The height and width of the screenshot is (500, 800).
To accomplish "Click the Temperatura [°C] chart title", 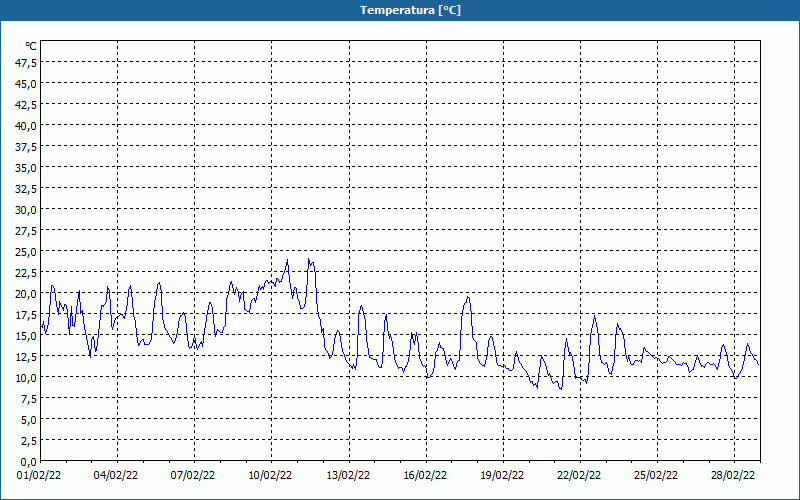I will click(x=410, y=10).
